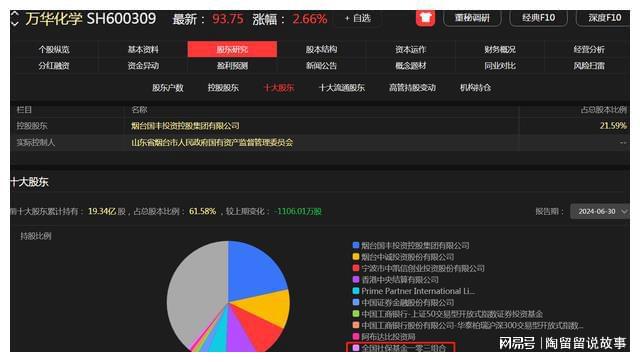Select the highlighted 股东研究 tab
Screen dimensions: 640x362
click(x=232, y=49)
